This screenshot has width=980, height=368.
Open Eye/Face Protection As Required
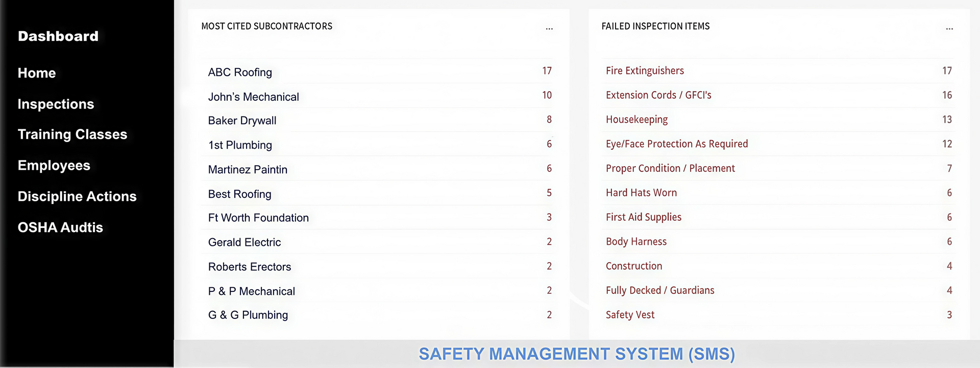[x=677, y=144]
